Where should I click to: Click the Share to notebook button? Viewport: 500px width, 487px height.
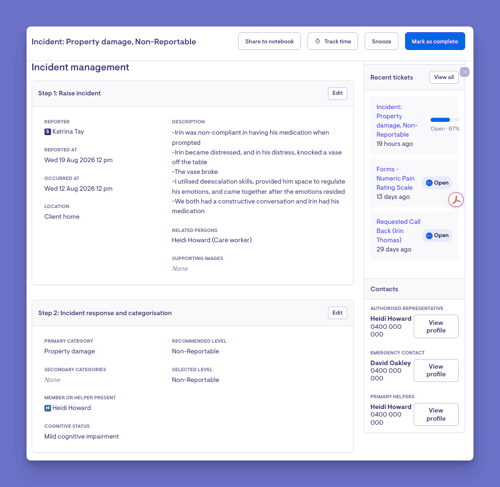pyautogui.click(x=269, y=41)
